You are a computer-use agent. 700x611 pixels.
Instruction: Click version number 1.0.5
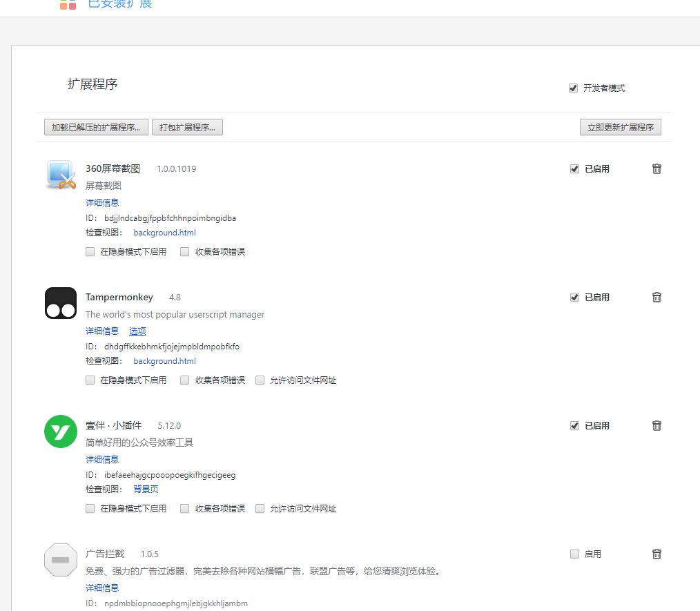(150, 554)
